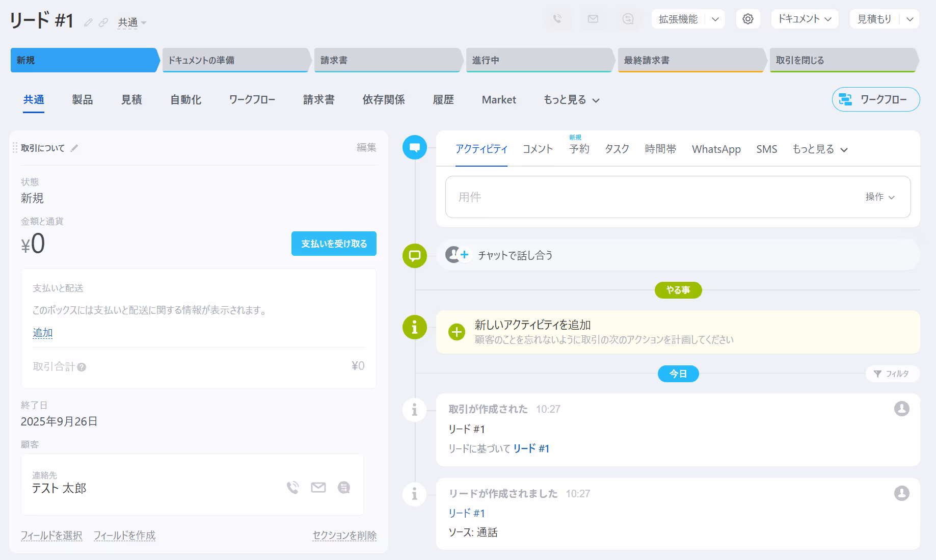Open the ドキュメント dropdown

[x=805, y=19]
